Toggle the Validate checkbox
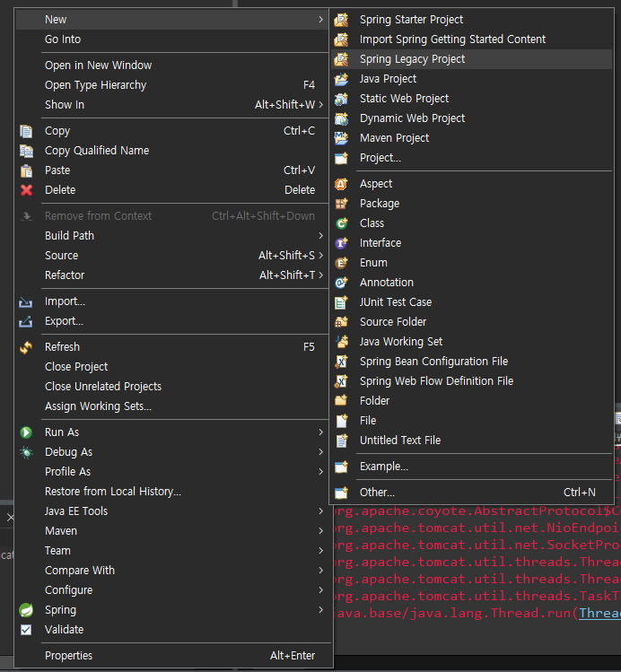This screenshot has width=621, height=672. click(26, 630)
